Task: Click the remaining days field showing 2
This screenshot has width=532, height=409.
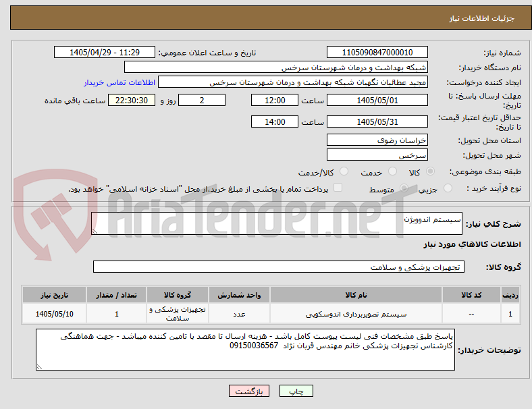Action: click(202, 101)
